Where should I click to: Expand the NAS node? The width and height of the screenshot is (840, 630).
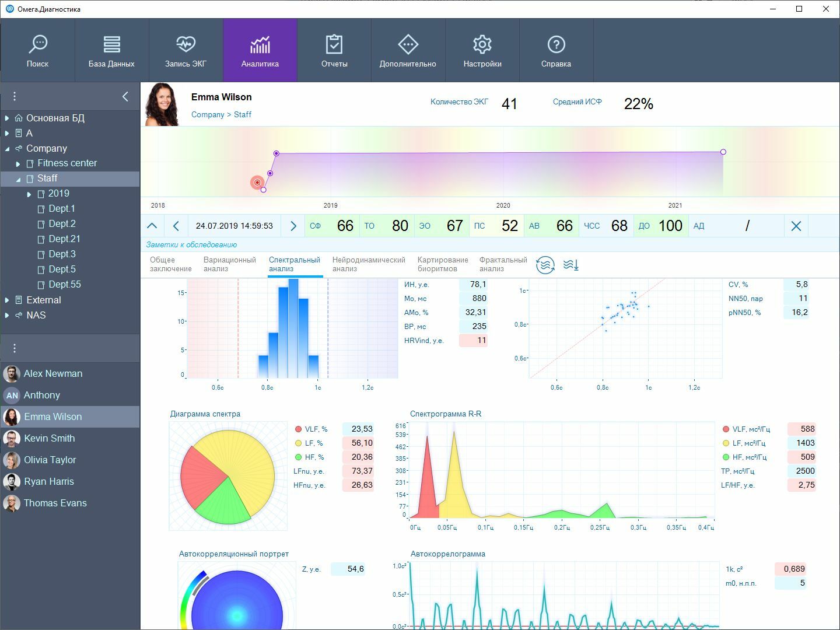7,315
